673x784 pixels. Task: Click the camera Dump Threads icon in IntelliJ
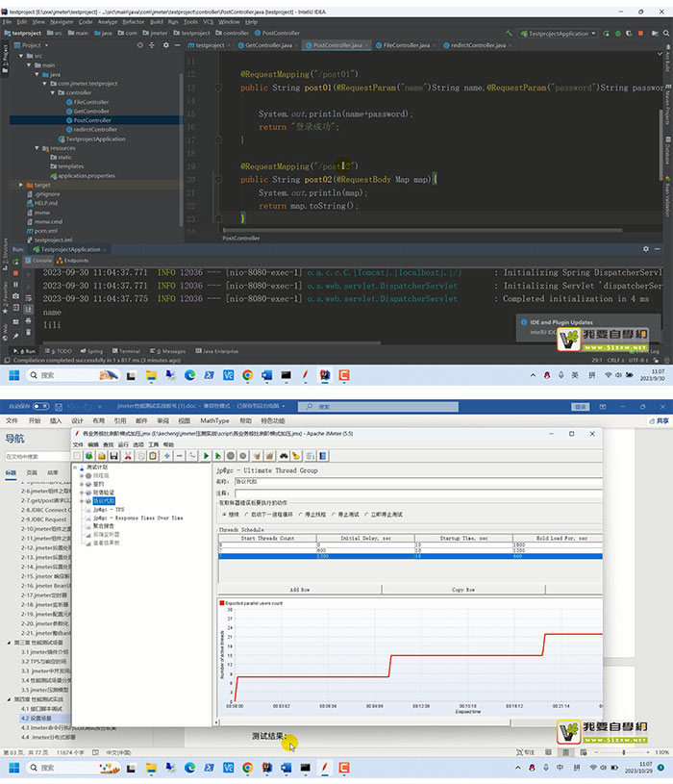(x=15, y=296)
